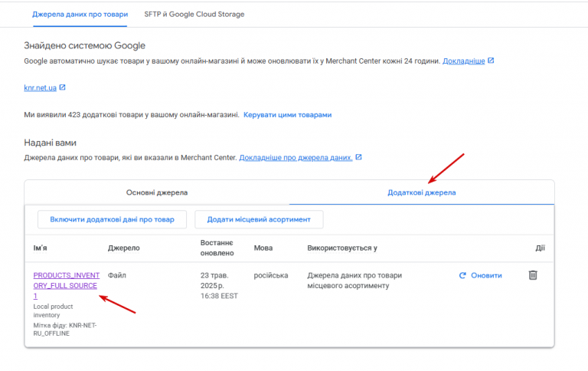Click Докладніше link about automatic Google updates

(463, 61)
